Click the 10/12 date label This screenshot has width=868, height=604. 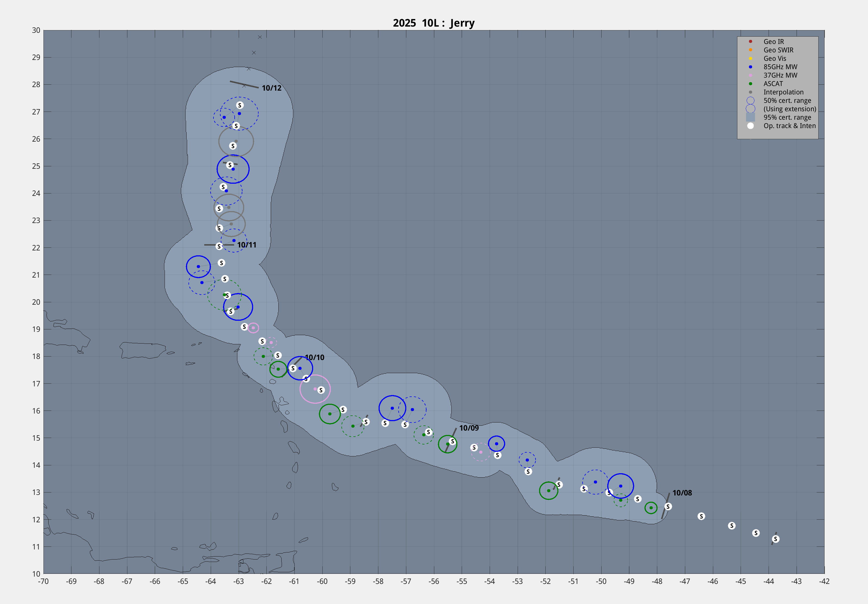271,88
